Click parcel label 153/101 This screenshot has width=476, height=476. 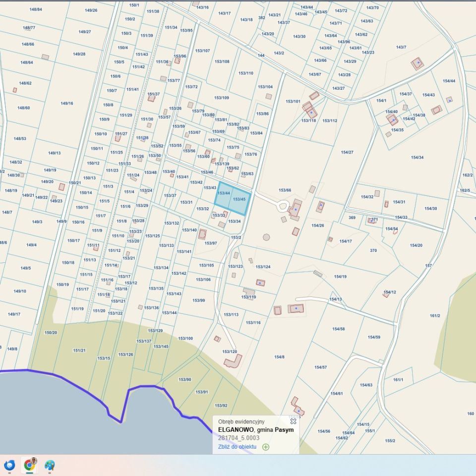[x=293, y=101]
